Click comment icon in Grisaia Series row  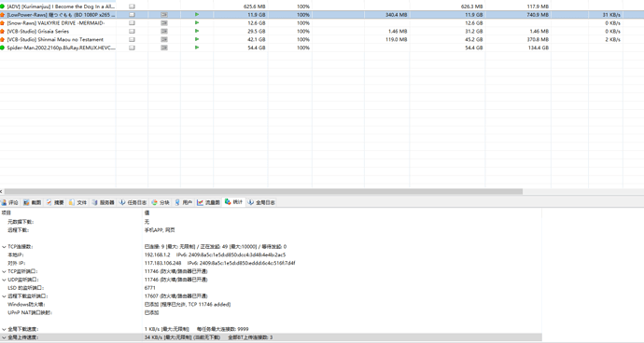pyautogui.click(x=132, y=31)
